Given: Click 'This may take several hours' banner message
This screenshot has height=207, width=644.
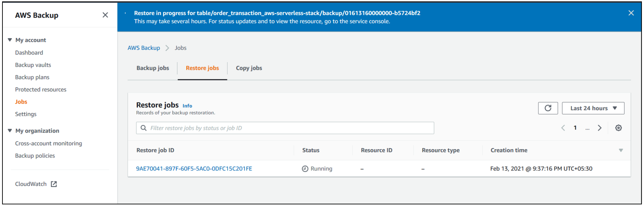Looking at the screenshot, I should [262, 21].
